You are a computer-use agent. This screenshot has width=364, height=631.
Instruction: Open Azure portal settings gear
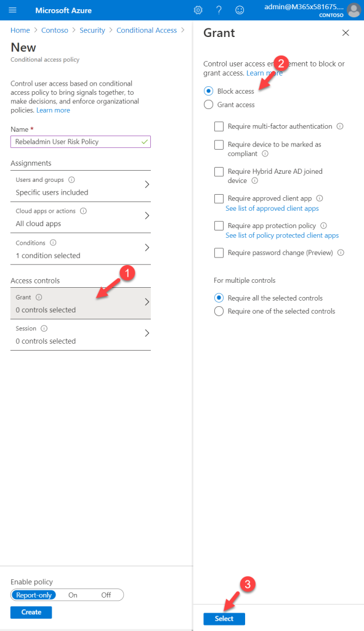(x=198, y=10)
